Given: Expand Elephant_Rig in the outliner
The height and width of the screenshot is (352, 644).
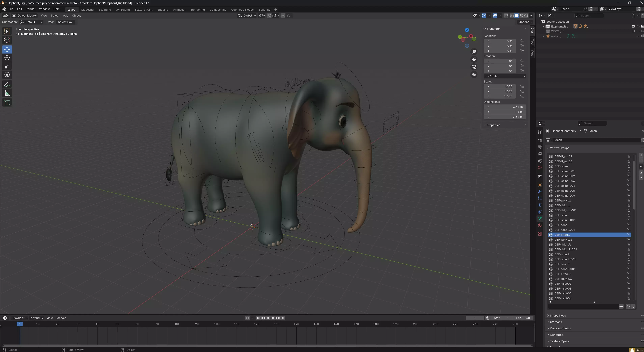Looking at the screenshot, I should [543, 26].
